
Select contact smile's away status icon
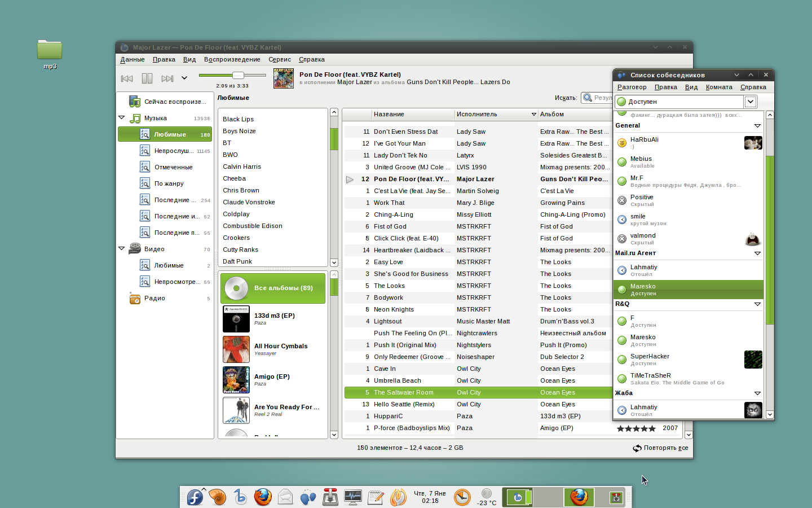point(622,220)
